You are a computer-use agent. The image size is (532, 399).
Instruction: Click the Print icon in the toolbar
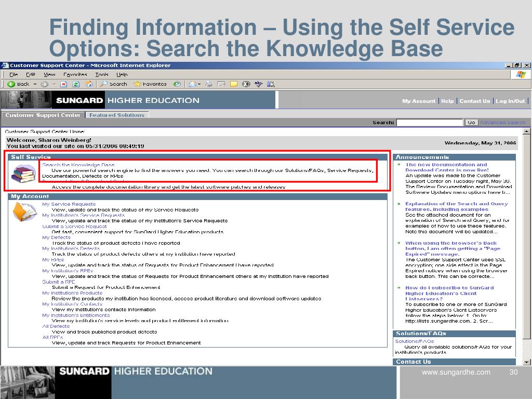[x=208, y=84]
